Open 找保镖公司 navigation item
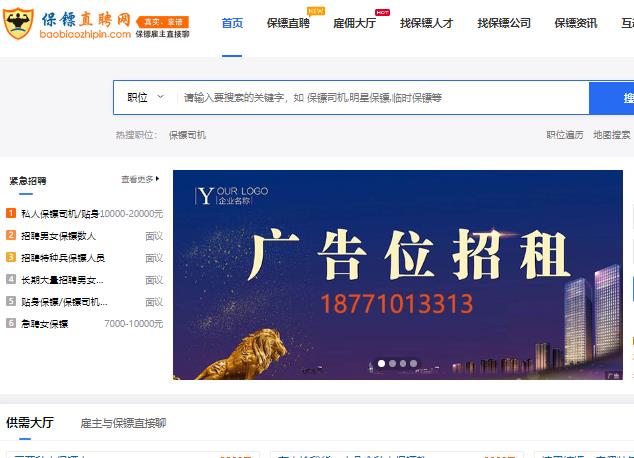Screen dimensions: 634x458 click(504, 23)
